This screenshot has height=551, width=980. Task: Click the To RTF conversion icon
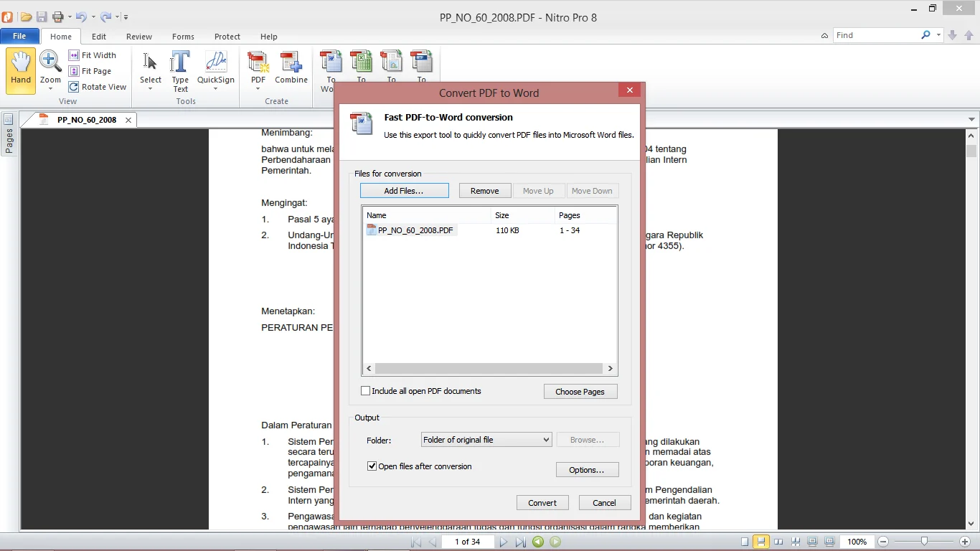[422, 62]
